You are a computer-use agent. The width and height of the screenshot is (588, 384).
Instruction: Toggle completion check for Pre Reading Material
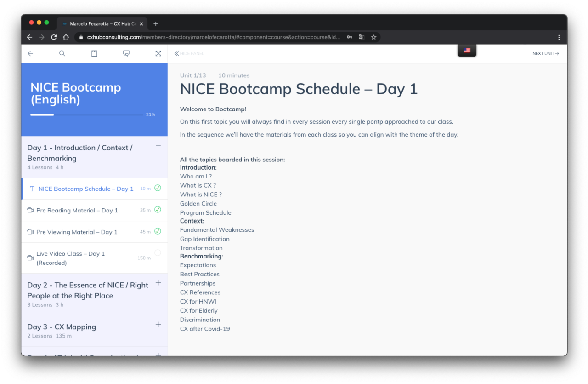(158, 210)
